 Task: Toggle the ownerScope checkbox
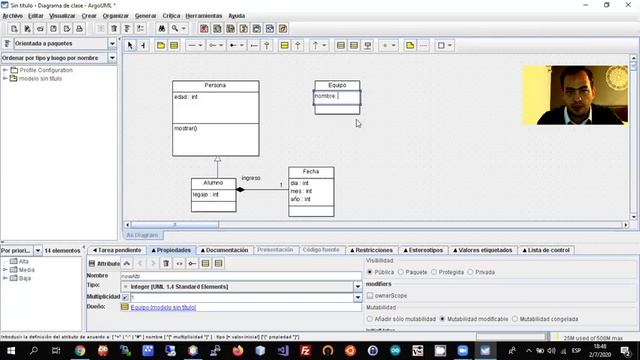(370, 295)
